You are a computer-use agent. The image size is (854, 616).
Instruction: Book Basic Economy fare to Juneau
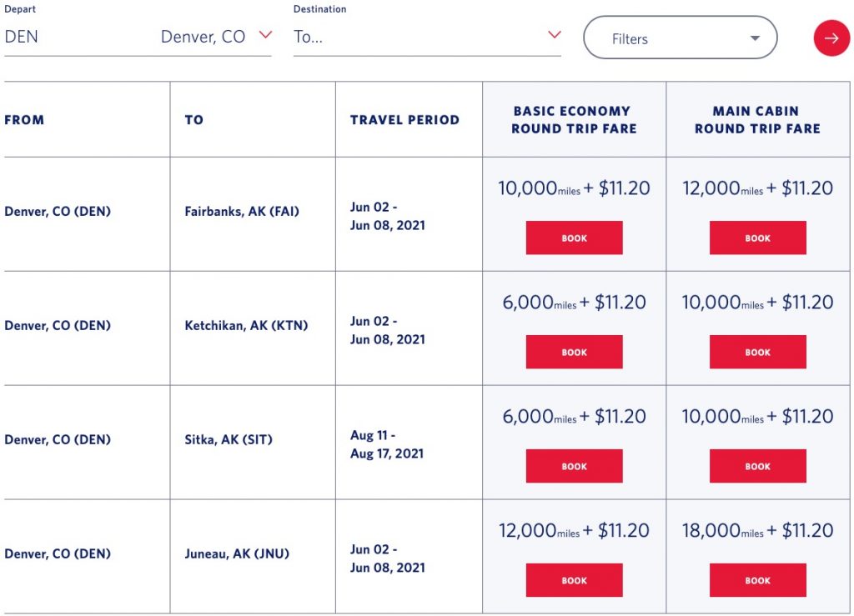[574, 580]
